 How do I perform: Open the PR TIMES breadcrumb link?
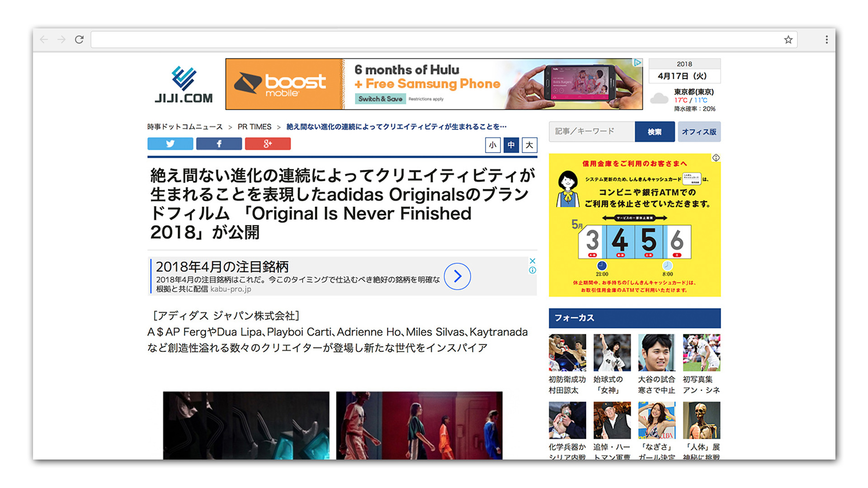tap(255, 127)
